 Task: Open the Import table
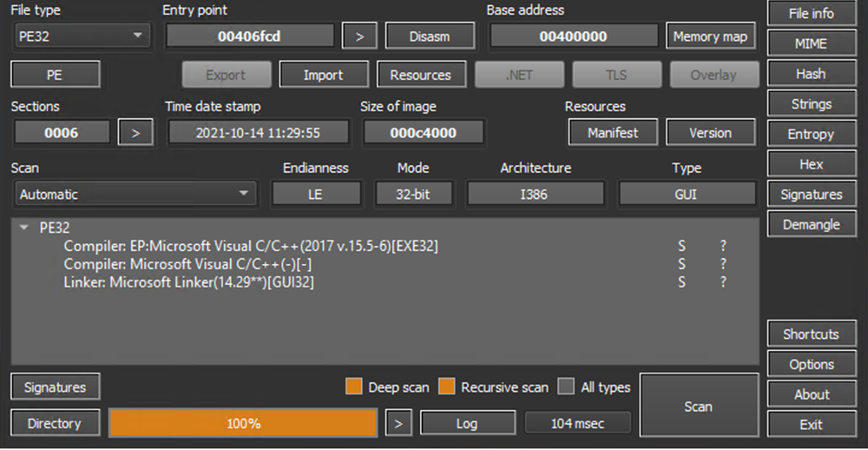point(323,75)
